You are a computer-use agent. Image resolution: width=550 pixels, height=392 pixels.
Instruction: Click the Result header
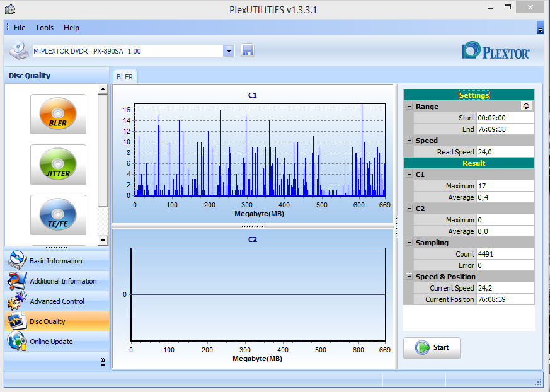click(x=469, y=163)
